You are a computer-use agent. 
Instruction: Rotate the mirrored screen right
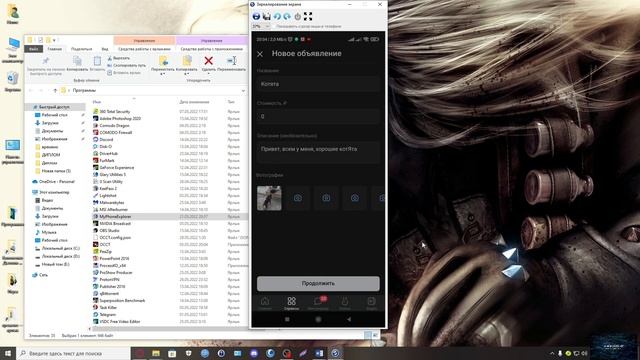tap(287, 16)
